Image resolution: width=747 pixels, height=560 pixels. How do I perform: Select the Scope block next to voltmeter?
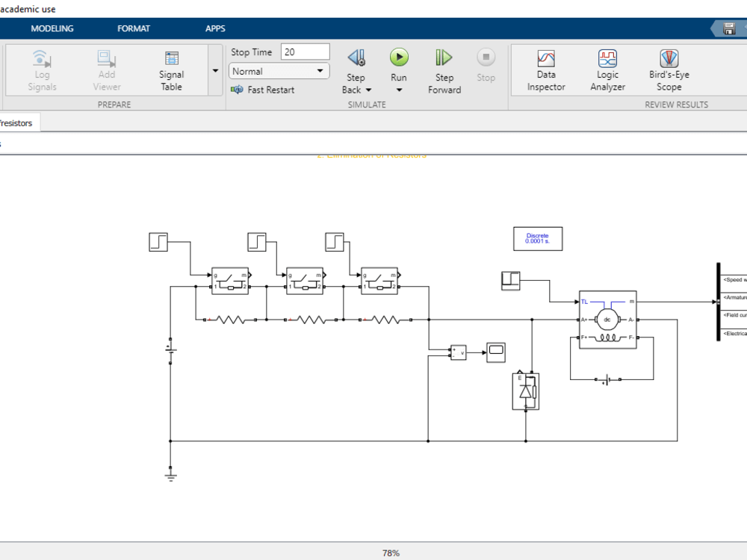tap(495, 352)
